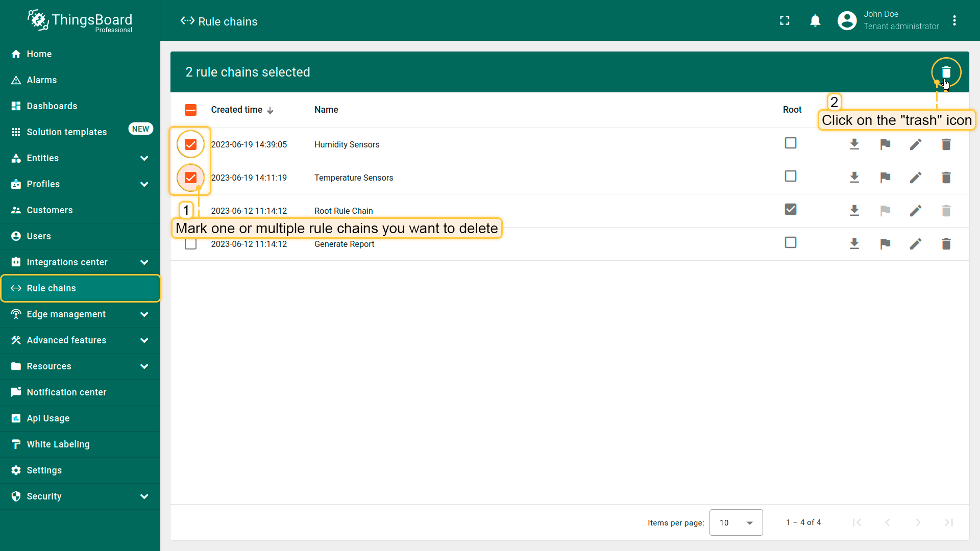This screenshot has width=980, height=551.
Task: Select the Generate Report row checkbox
Action: [190, 244]
